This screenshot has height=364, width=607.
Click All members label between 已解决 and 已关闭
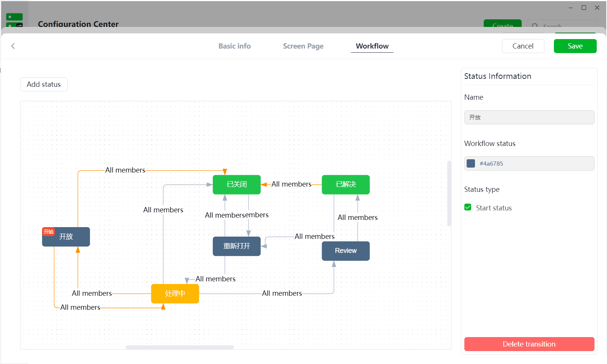(291, 184)
